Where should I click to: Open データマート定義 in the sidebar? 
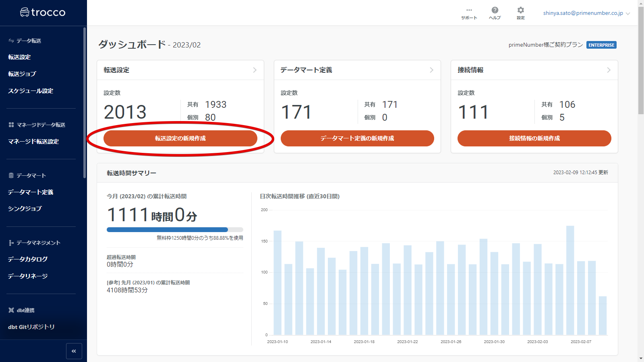[x=31, y=192]
